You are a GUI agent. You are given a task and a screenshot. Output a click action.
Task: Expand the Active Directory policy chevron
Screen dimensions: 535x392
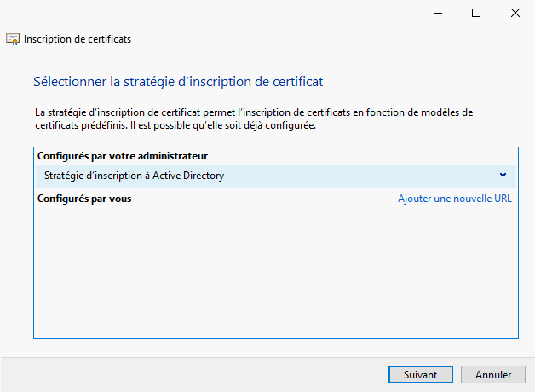point(503,176)
